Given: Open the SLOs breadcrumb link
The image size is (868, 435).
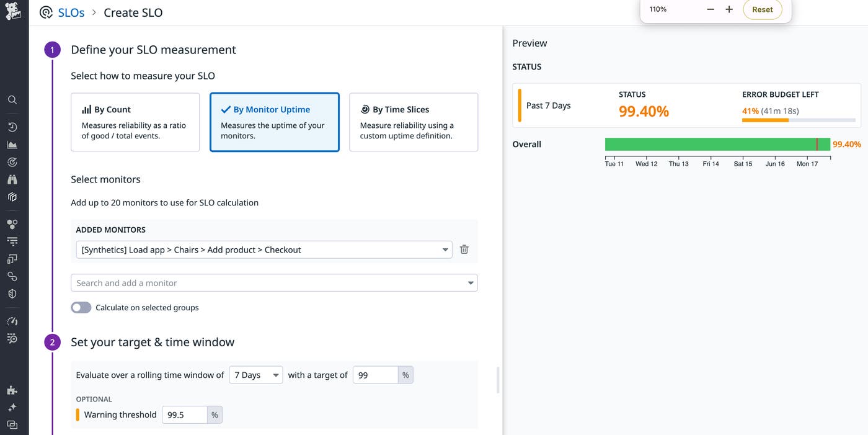Looking at the screenshot, I should coord(70,12).
